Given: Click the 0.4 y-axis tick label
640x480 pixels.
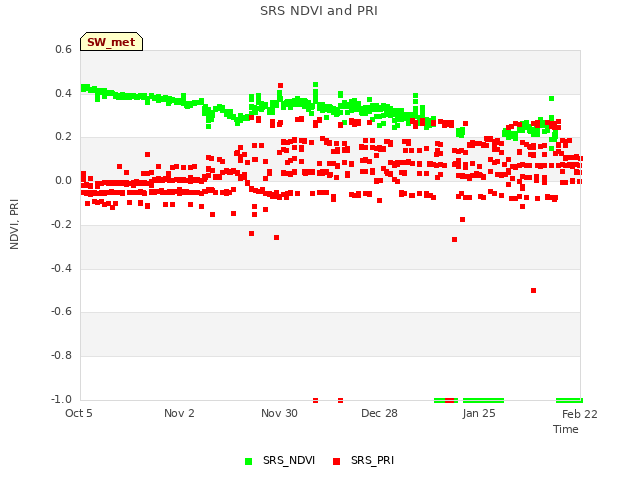Looking at the screenshot, I should click(x=64, y=93).
